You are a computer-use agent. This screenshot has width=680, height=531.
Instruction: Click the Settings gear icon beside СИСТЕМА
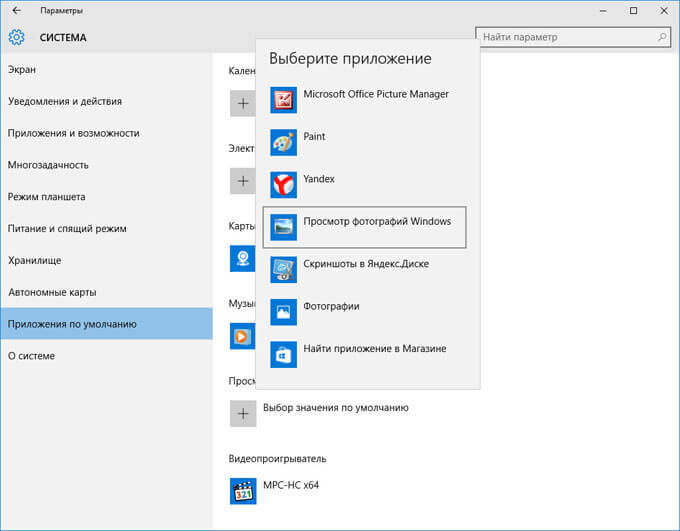pos(16,37)
